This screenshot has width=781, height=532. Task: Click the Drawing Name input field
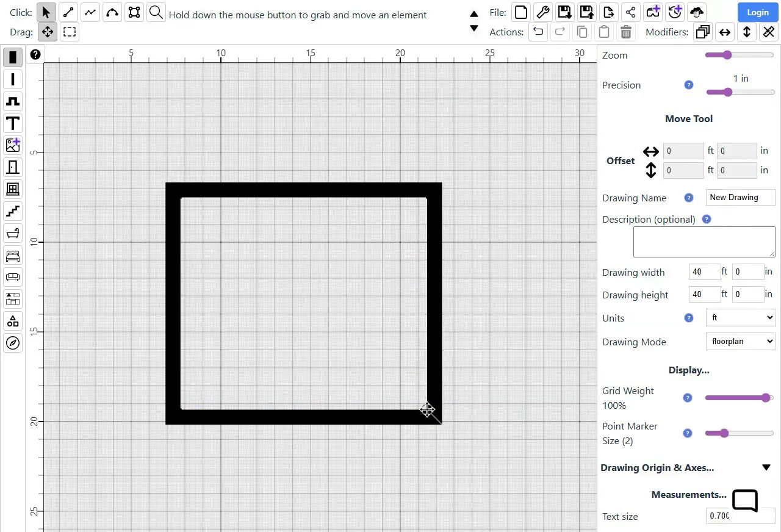pos(741,197)
